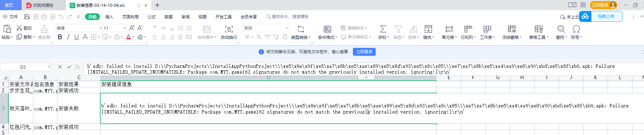Switch to the Data (数据) tab

[x=169, y=17]
